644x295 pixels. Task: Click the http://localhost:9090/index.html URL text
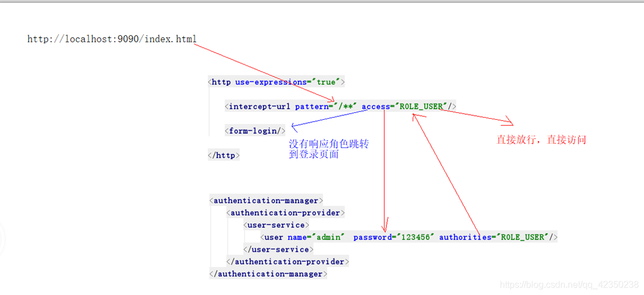[112, 39]
